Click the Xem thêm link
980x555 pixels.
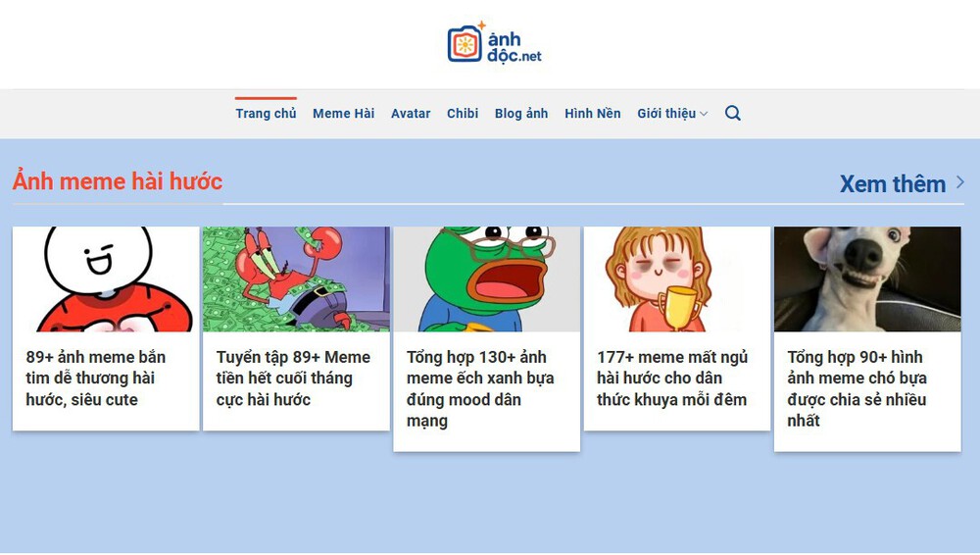coord(892,183)
